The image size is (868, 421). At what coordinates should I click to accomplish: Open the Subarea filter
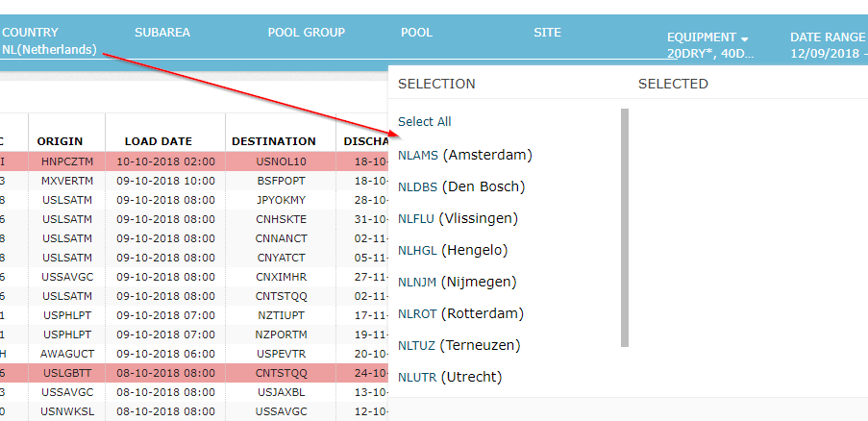[161, 33]
